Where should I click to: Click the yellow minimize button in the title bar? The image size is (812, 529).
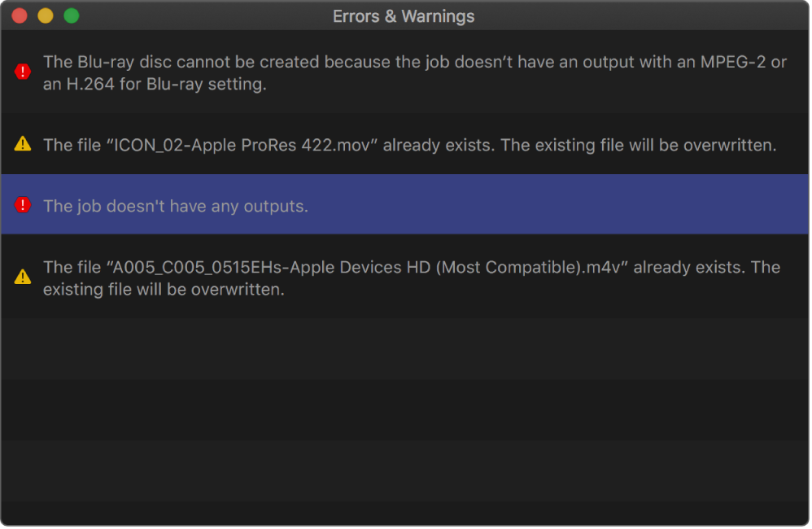pos(46,15)
